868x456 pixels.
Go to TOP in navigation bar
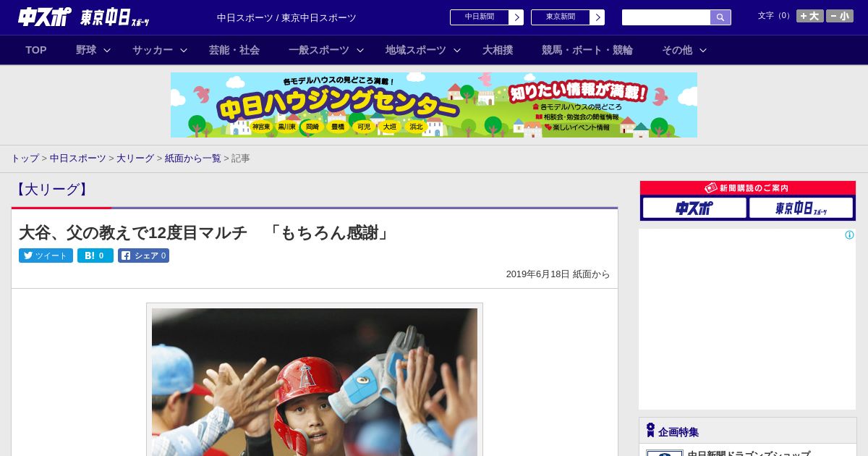(36, 50)
